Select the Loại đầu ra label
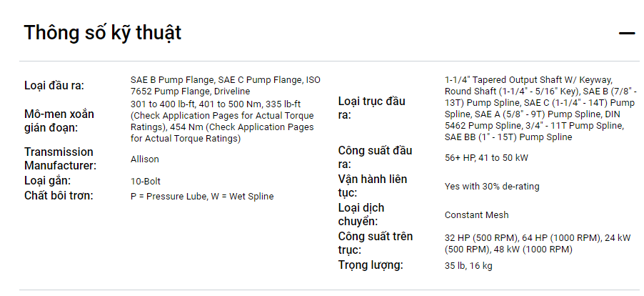 click(x=54, y=86)
